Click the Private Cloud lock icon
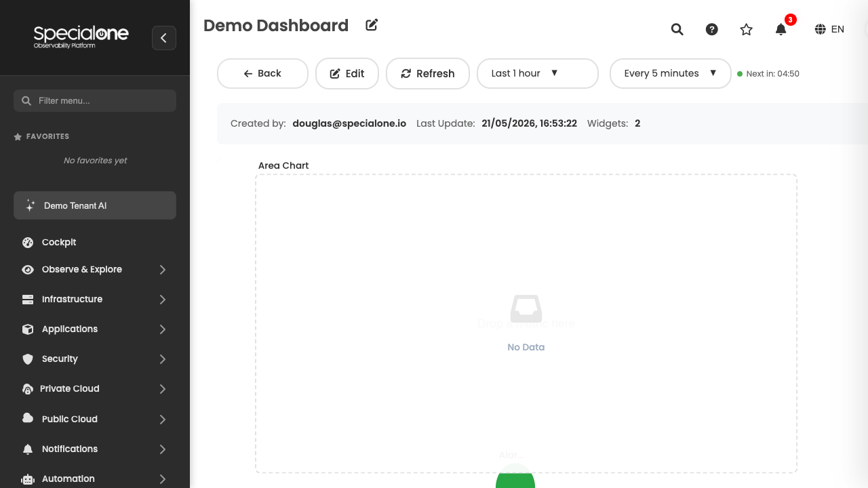Image resolution: width=868 pixels, height=488 pixels. 28,389
